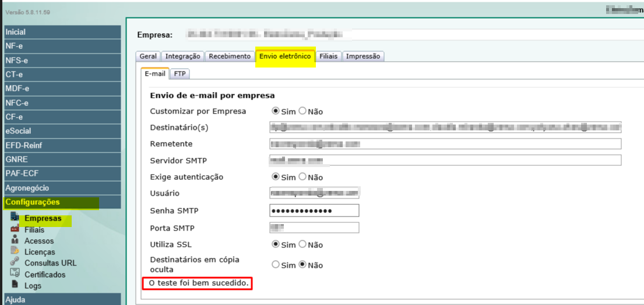Open the Recebimento tab
The width and height of the screenshot is (644, 305).
[x=230, y=56]
